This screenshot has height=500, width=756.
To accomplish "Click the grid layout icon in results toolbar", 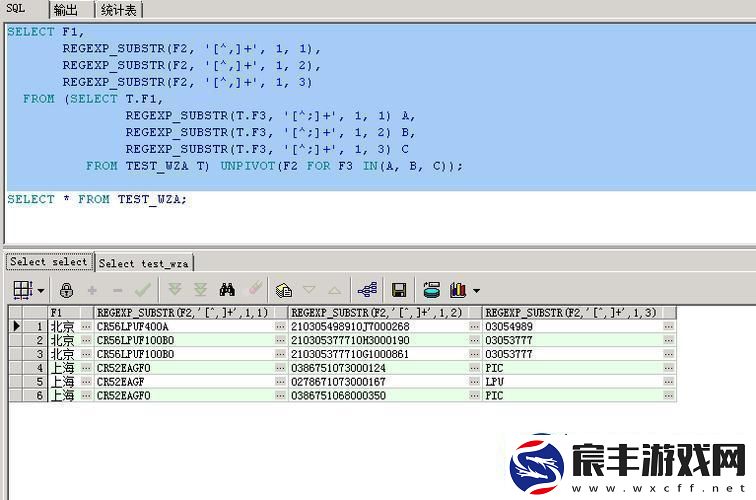I will click(x=23, y=290).
